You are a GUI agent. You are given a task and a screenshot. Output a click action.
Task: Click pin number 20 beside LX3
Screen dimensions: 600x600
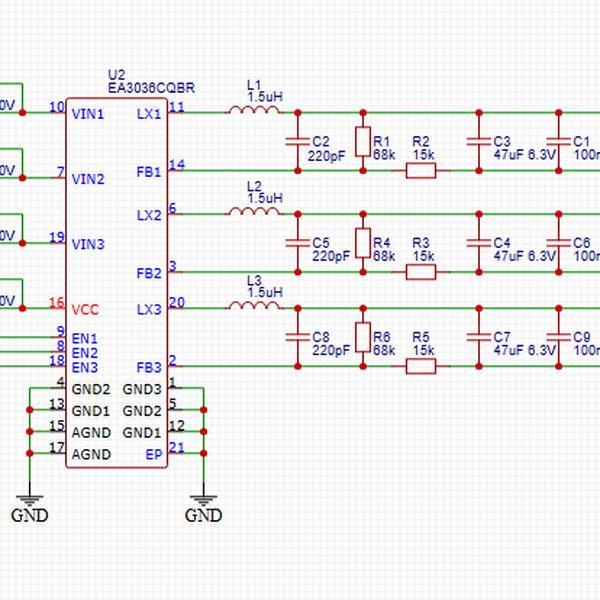[177, 302]
